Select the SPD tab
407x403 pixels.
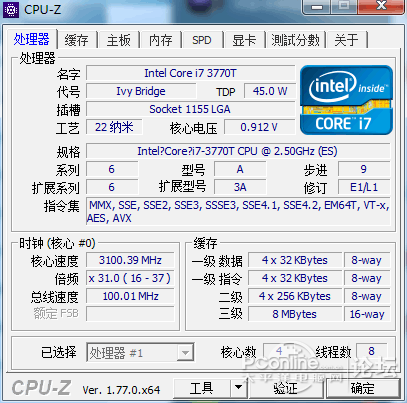pyautogui.click(x=202, y=40)
